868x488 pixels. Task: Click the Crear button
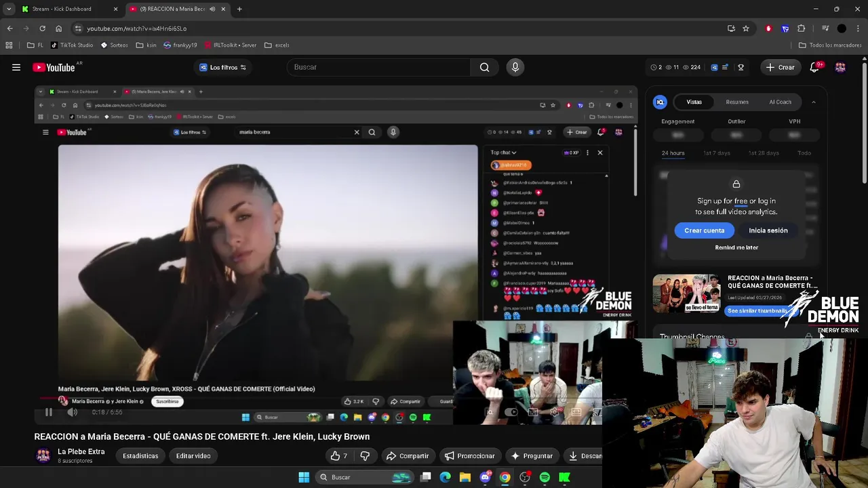coord(781,67)
